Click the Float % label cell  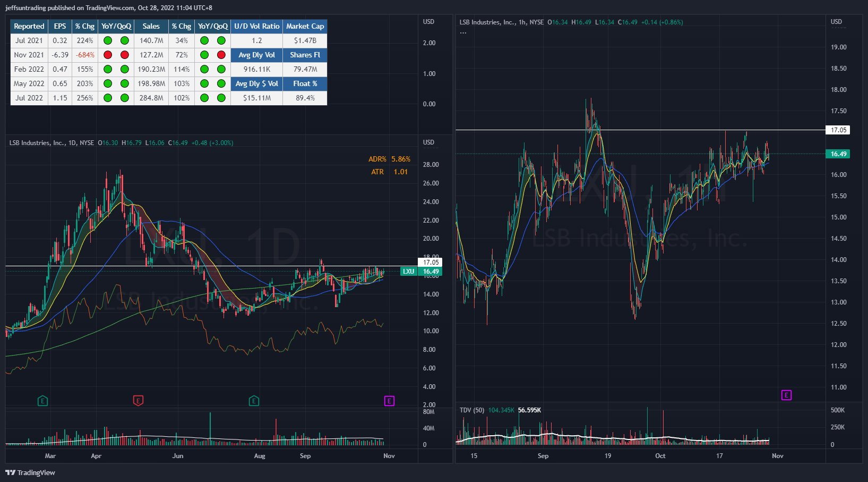pos(305,83)
